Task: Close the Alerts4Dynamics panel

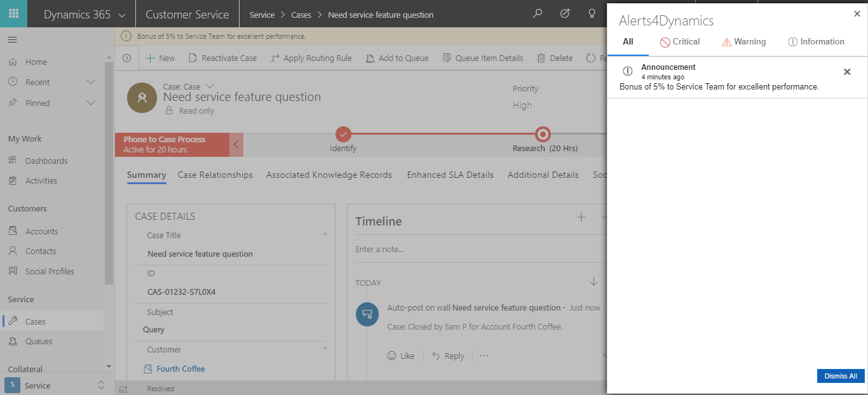Action: click(x=857, y=13)
